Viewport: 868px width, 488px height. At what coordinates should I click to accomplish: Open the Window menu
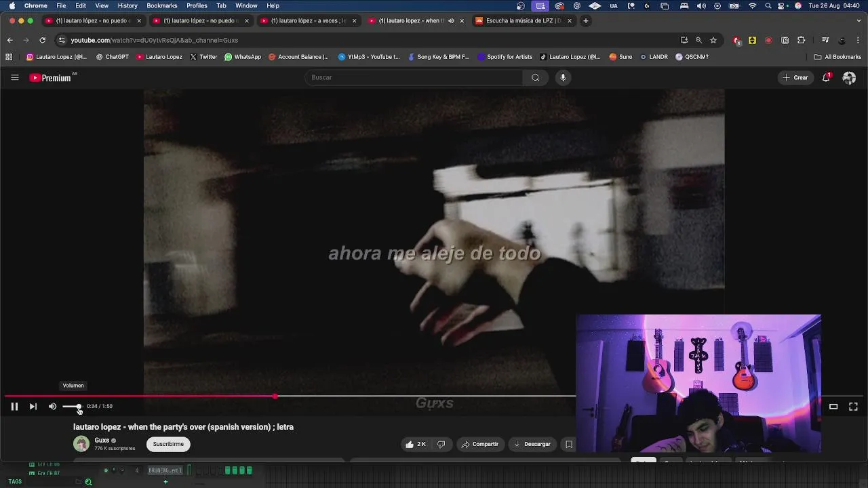point(246,5)
